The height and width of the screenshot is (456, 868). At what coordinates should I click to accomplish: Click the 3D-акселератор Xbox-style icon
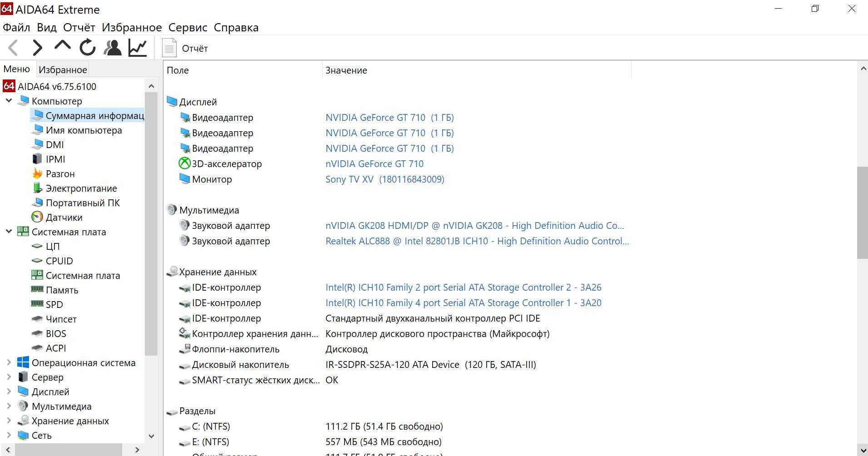tap(184, 163)
